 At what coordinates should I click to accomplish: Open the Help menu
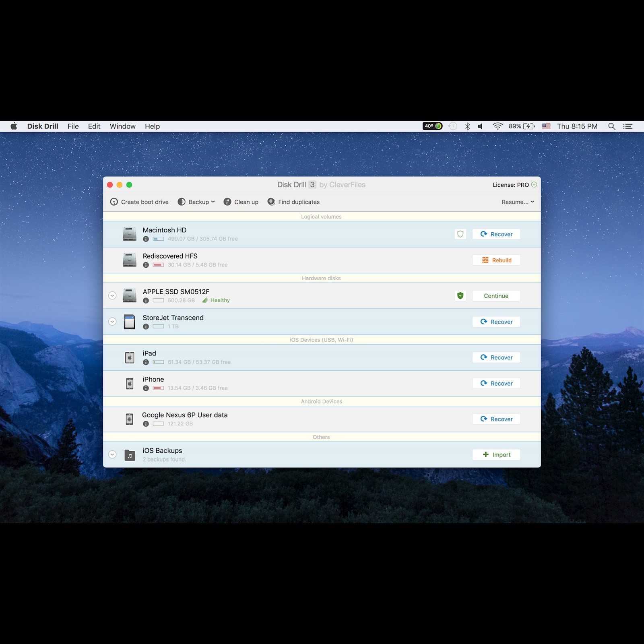(152, 126)
